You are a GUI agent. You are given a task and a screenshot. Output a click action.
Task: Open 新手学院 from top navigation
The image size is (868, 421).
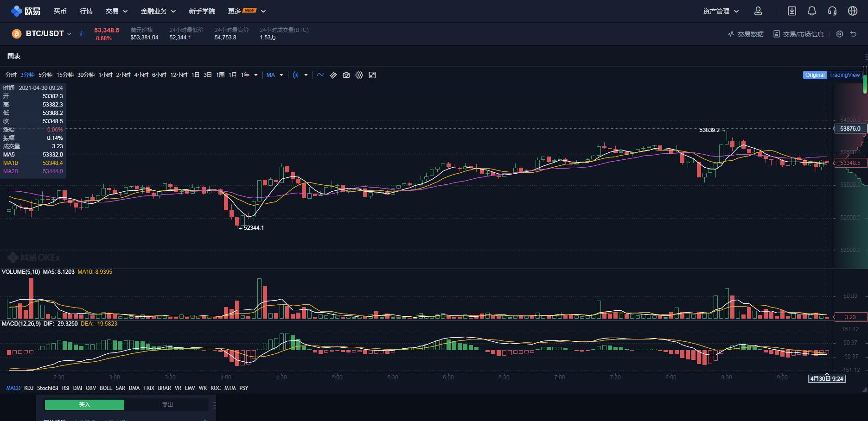coord(202,11)
